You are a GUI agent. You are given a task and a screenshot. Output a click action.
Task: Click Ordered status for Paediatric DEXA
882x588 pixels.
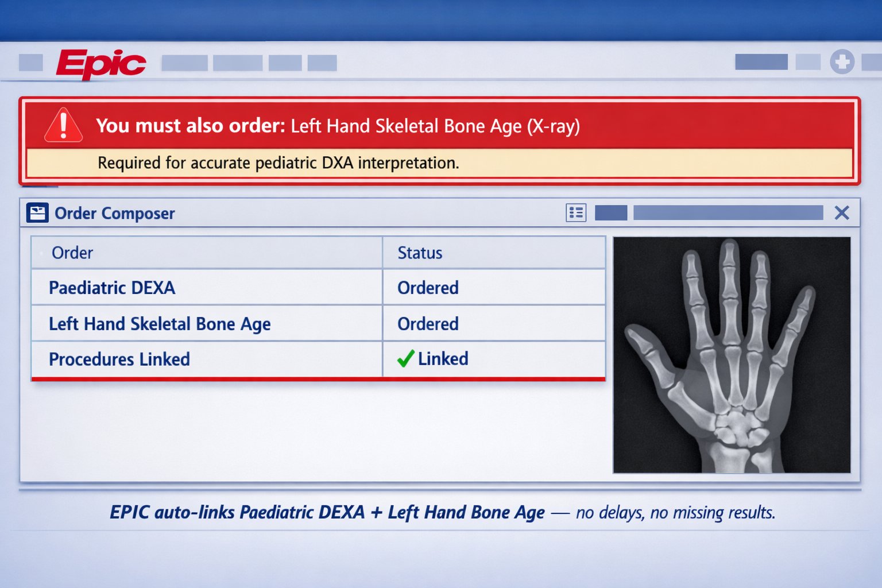(428, 288)
